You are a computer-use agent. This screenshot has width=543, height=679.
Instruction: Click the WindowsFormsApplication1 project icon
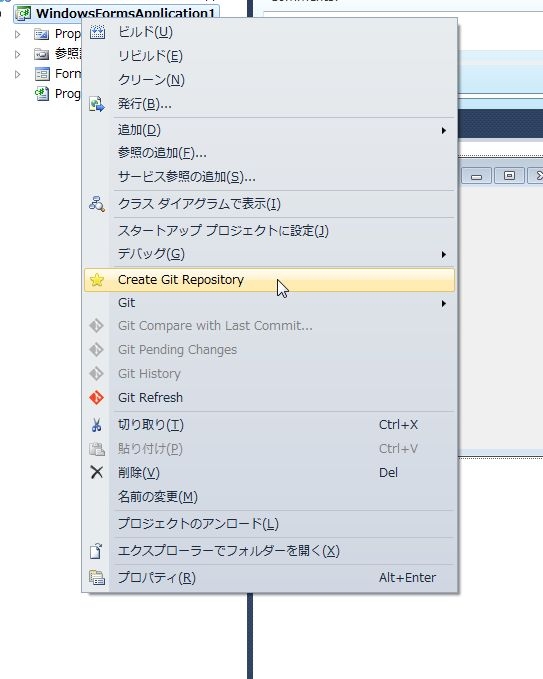24,13
